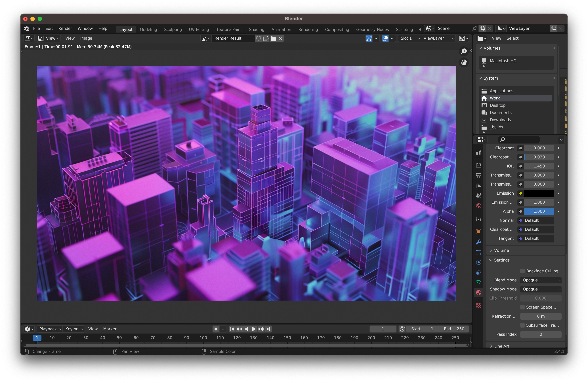The image size is (588, 382).
Task: Click the play animation button
Action: [x=253, y=329]
